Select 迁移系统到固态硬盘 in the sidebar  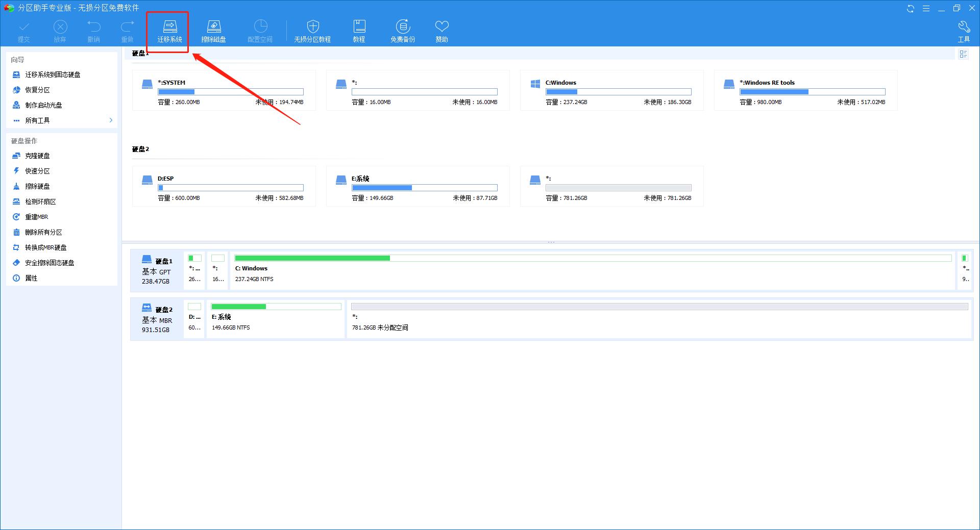(x=53, y=74)
